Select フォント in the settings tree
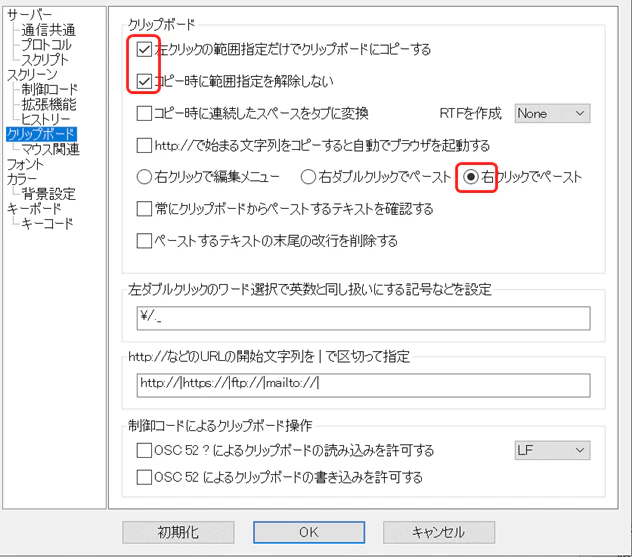The width and height of the screenshot is (632, 557). point(25,164)
